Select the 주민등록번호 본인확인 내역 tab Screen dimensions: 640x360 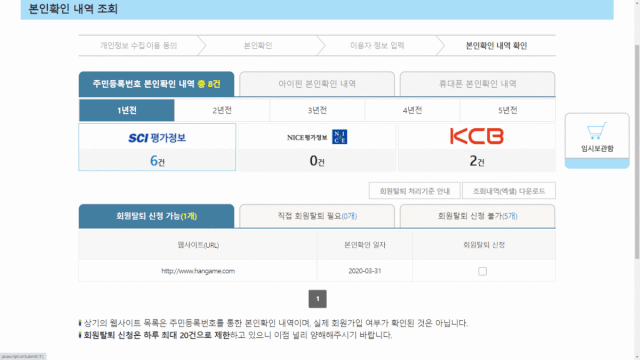(156, 84)
